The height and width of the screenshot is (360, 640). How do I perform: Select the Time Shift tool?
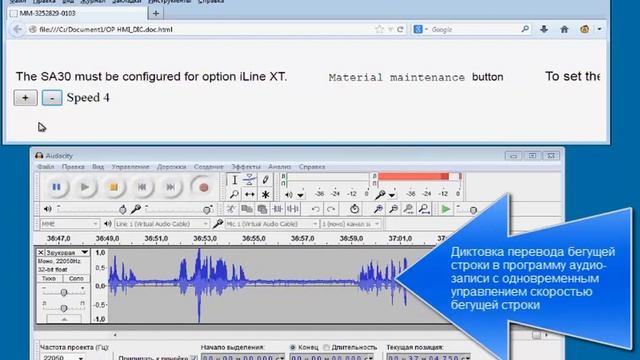[249, 194]
